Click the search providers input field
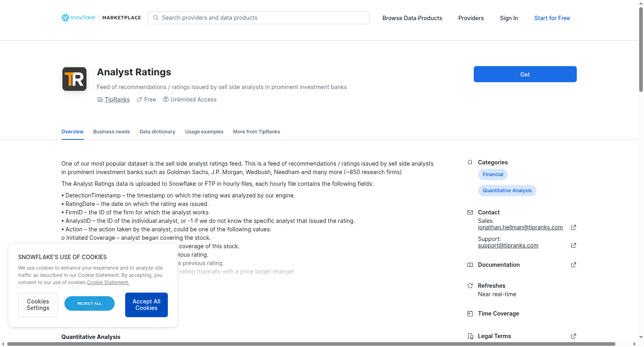Screen dimensions: 644x347 [x=258, y=18]
